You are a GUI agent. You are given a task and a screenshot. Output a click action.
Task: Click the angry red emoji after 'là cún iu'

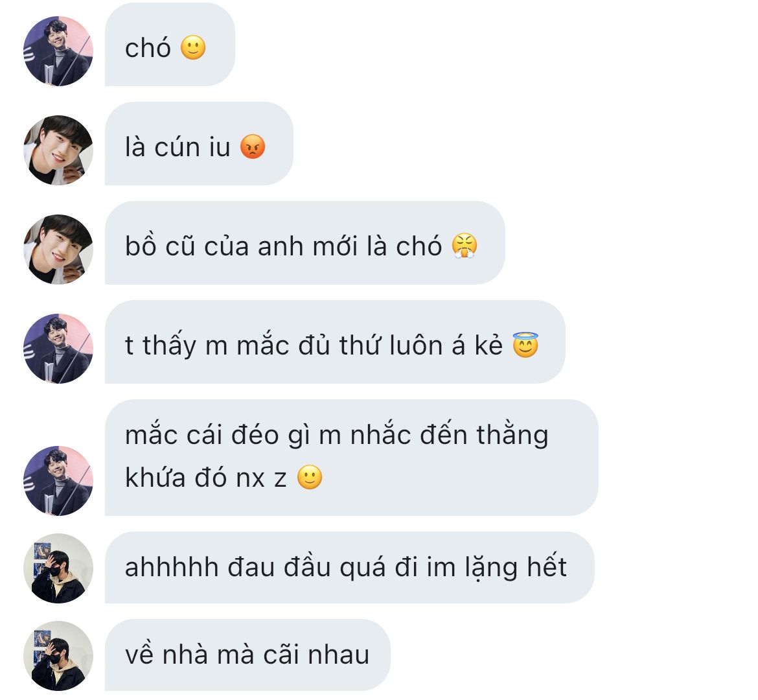[253, 146]
